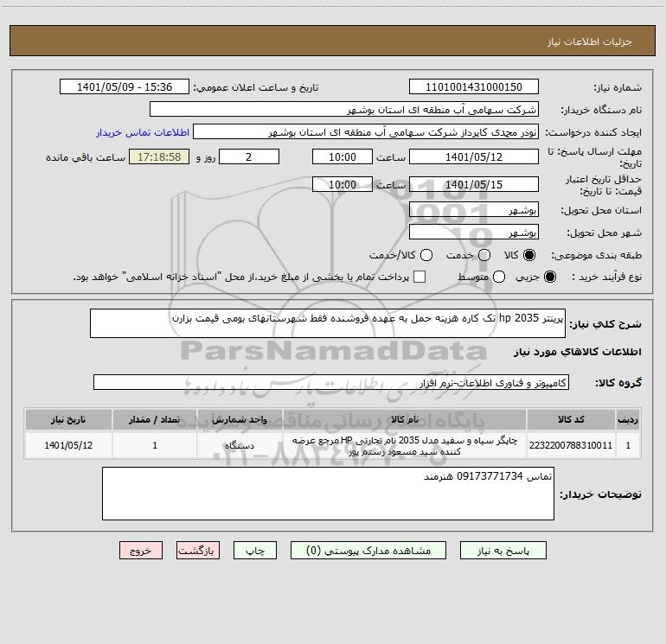The height and width of the screenshot is (644, 666).
Task: Click the price validity hour field 10:00
Action: (x=343, y=184)
